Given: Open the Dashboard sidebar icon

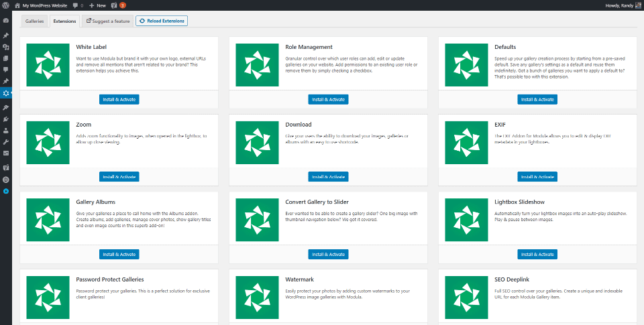Looking at the screenshot, I should point(5,21).
